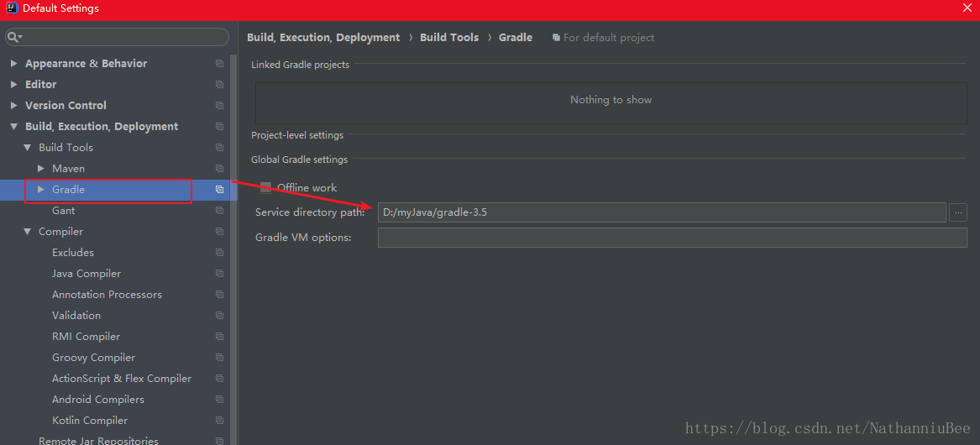Click project-level icon beside ActionScript & Flex Compiler

pos(219,379)
